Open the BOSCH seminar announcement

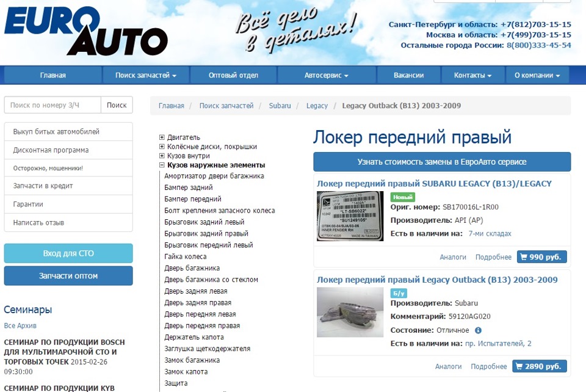tap(64, 357)
